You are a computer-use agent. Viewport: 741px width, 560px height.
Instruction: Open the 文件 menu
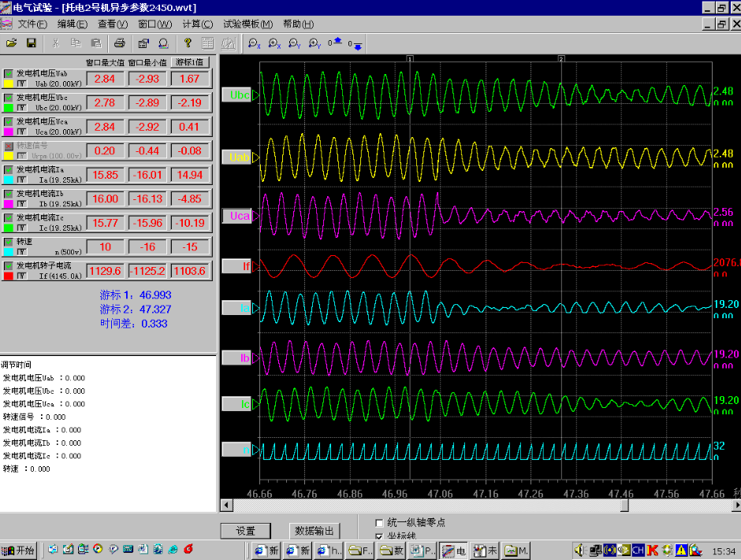(32, 24)
